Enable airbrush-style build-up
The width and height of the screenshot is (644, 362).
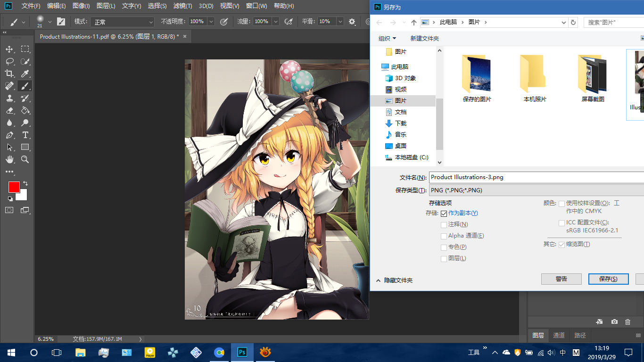coord(289,22)
